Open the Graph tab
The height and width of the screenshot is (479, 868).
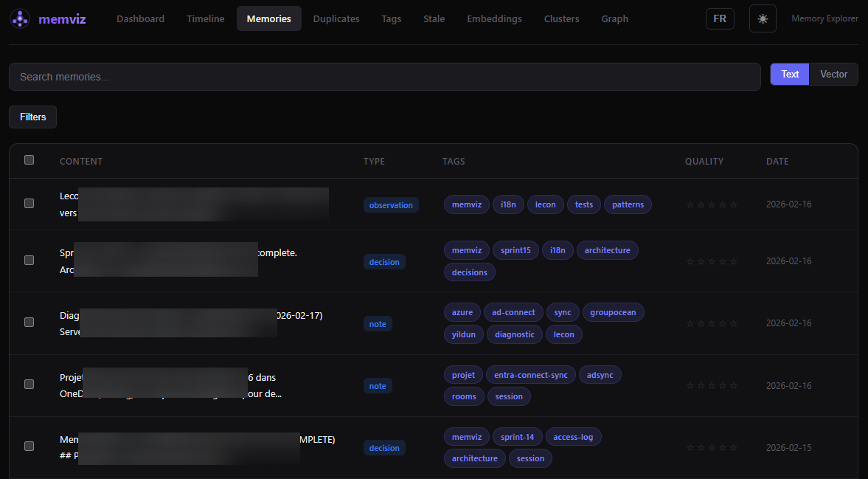(x=614, y=19)
